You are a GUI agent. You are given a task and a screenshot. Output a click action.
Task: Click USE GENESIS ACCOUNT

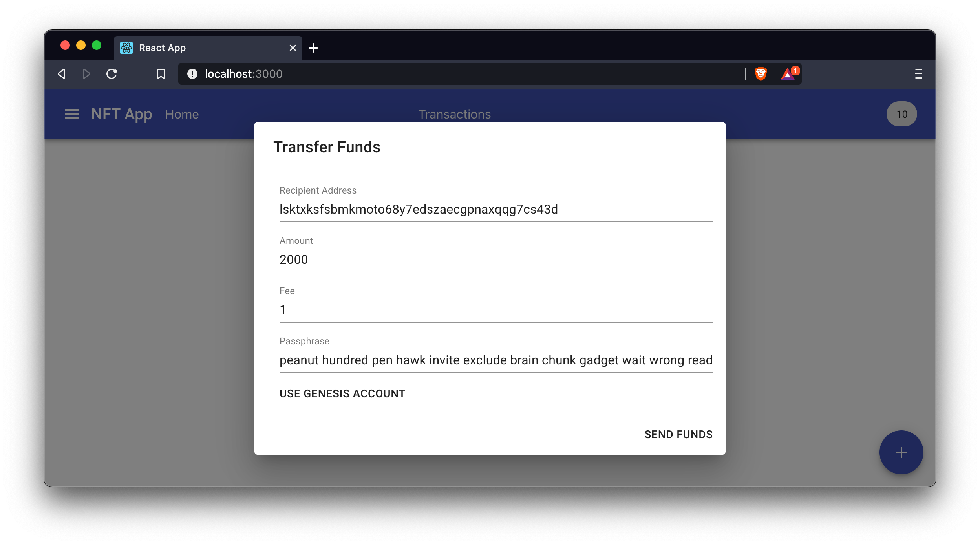pyautogui.click(x=342, y=393)
